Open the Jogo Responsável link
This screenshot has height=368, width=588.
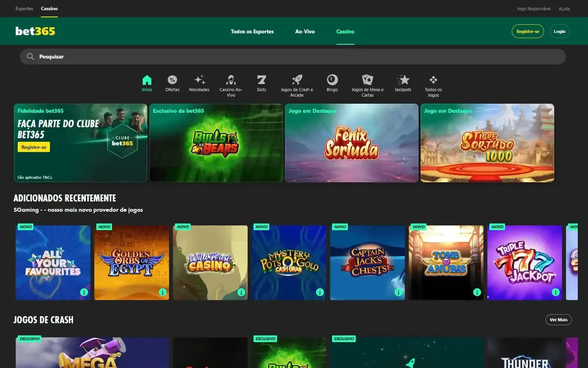point(534,8)
